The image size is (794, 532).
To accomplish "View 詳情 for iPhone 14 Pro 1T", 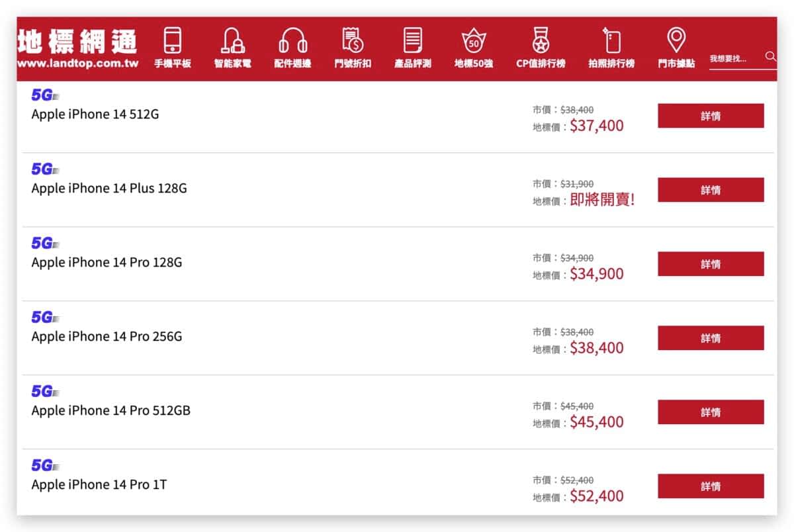I will pos(711,486).
